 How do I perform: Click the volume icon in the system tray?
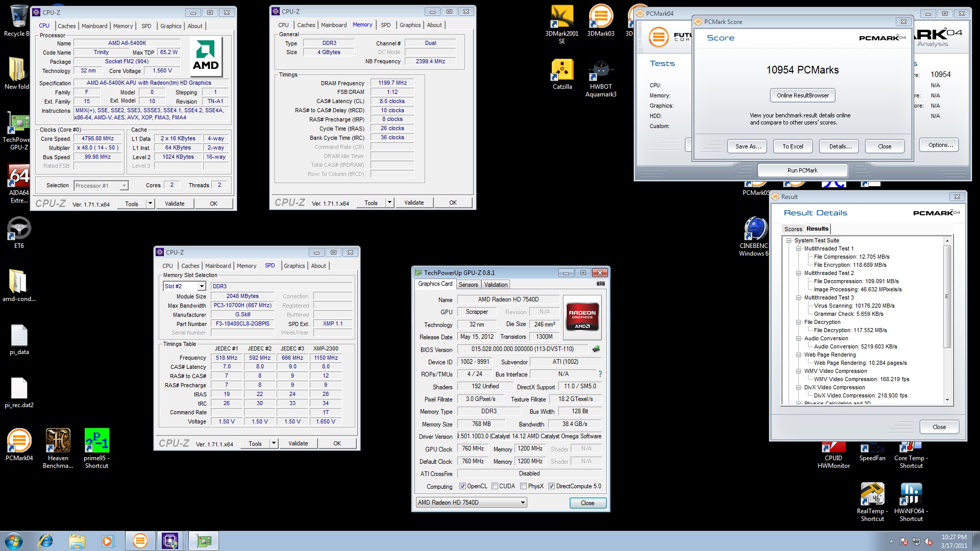pyautogui.click(x=928, y=541)
